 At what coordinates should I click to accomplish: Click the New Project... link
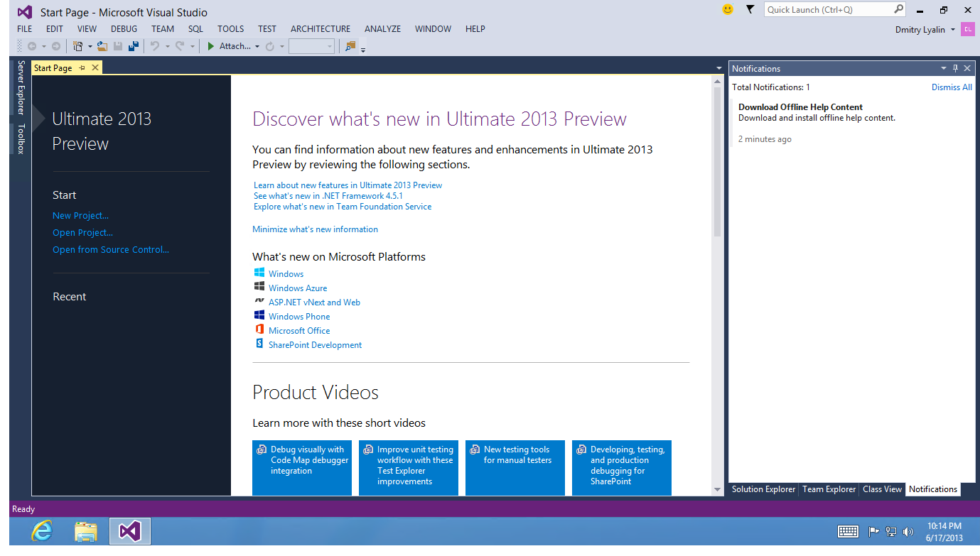(x=80, y=215)
